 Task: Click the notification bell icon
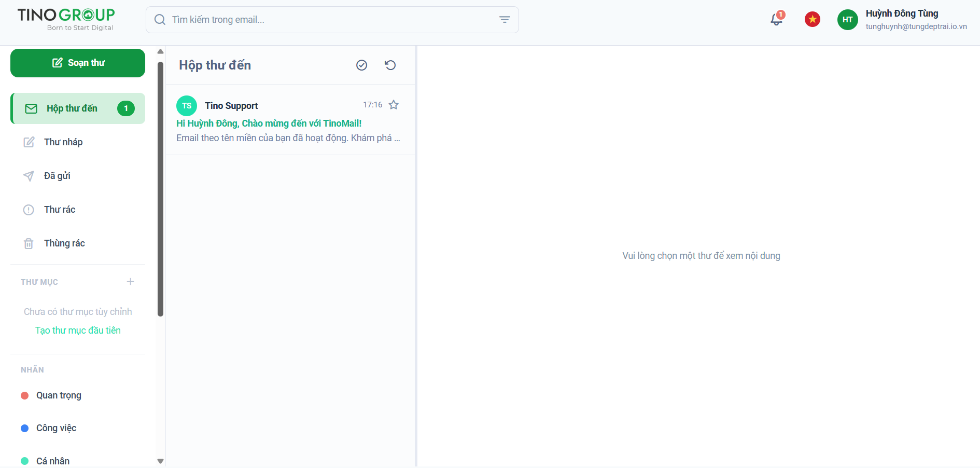pyautogui.click(x=776, y=20)
